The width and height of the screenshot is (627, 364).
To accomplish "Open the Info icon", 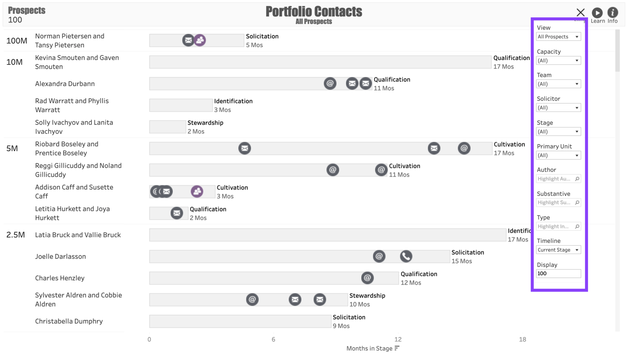I will pos(612,13).
